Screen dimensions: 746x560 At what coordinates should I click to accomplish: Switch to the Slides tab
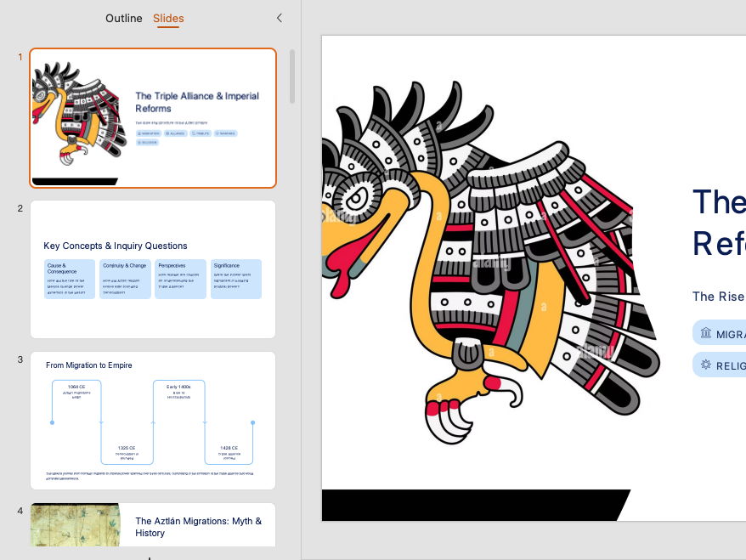168,18
